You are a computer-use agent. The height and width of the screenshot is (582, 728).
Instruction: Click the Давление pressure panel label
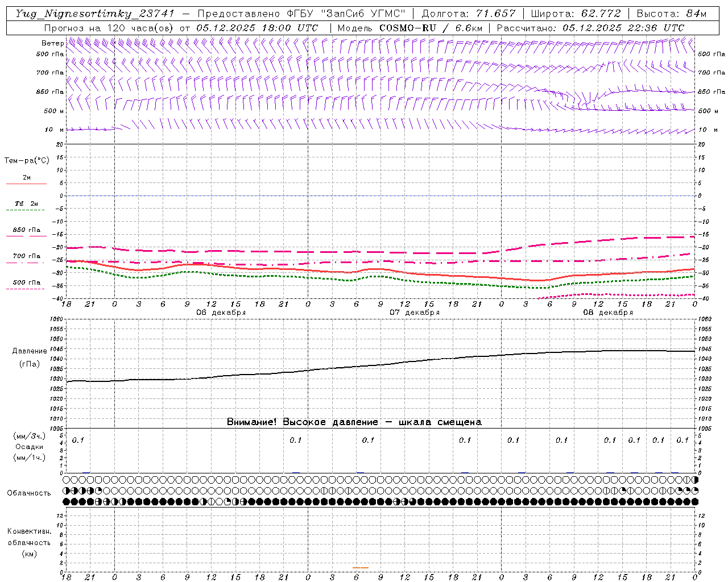pos(30,351)
